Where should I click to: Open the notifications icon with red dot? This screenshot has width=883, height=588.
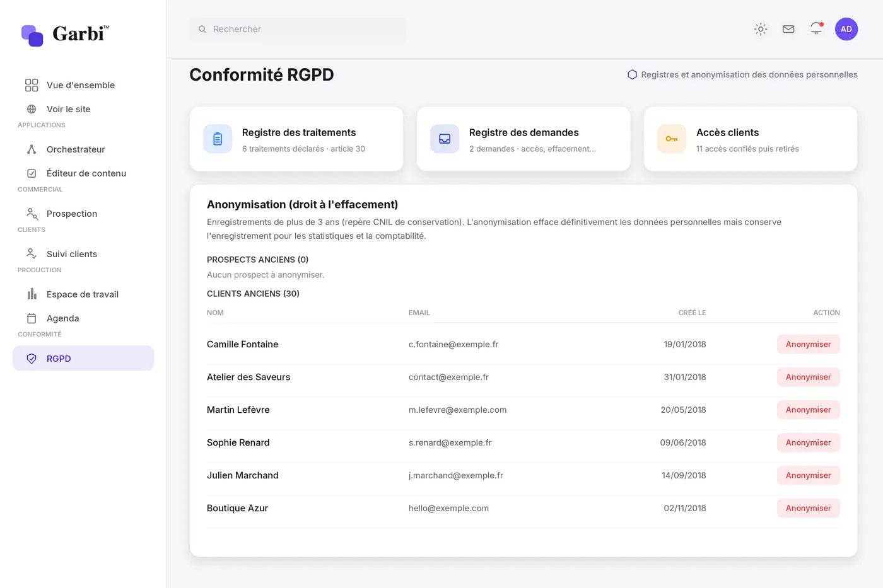point(817,28)
